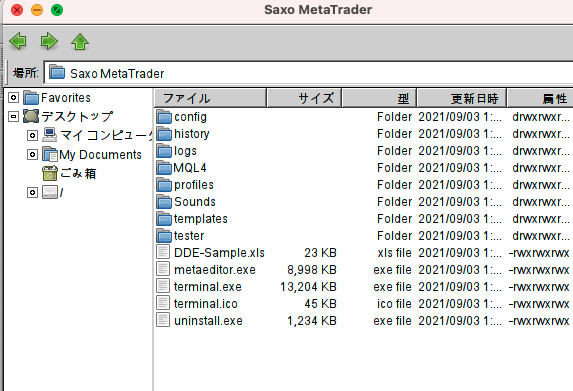Sort by the ファイル column header

210,98
